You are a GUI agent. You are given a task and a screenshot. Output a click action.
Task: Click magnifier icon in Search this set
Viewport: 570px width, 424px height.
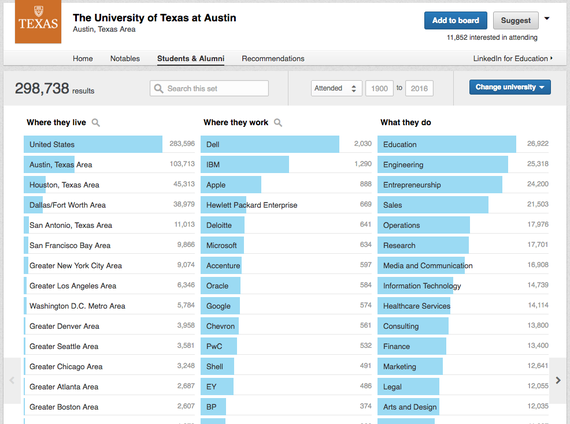(x=158, y=88)
